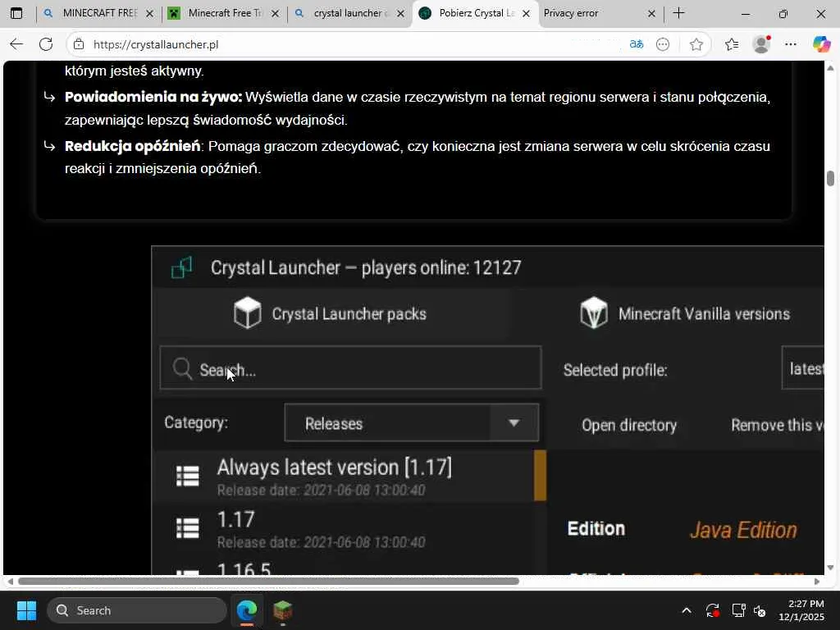
Task: Select Always latest version [1.17] entry
Action: [x=349, y=476]
